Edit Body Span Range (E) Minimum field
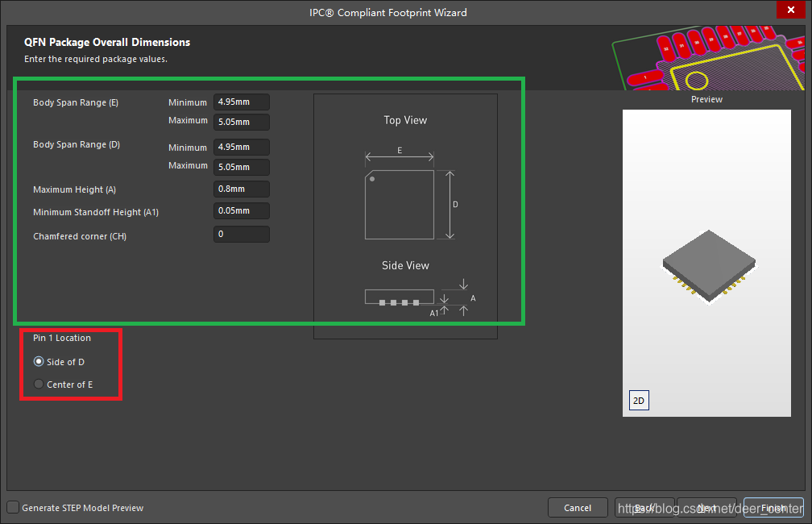This screenshot has width=812, height=524. click(241, 102)
